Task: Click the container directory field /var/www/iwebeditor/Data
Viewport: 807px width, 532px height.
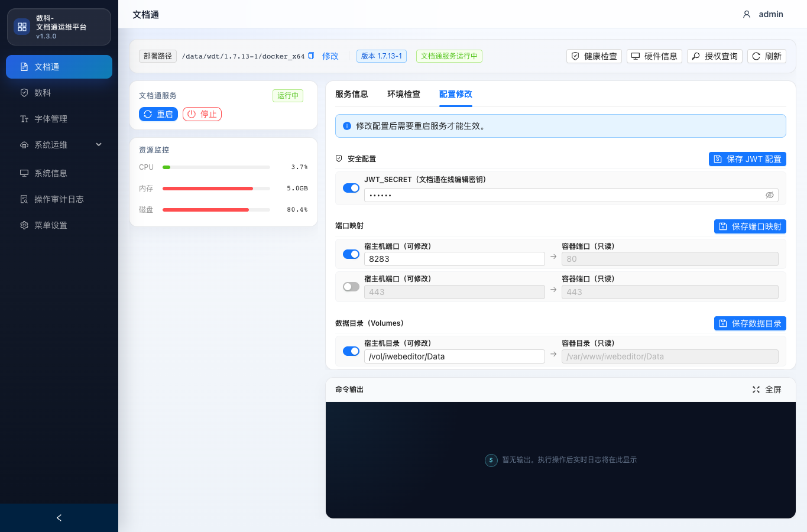Action: click(x=670, y=356)
